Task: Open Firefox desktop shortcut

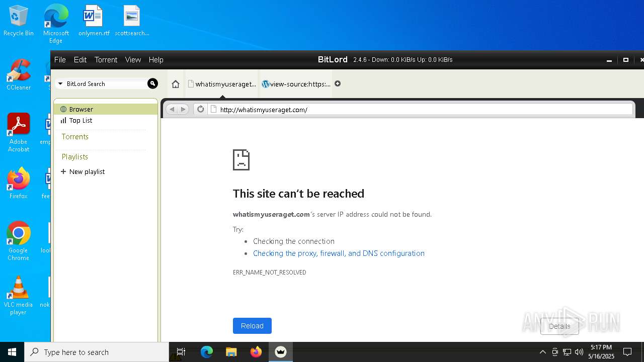Action: 19,184
